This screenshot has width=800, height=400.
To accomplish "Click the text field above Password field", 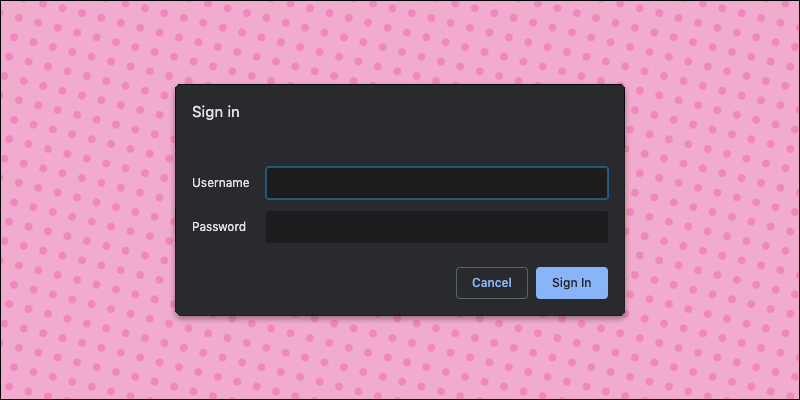I will pos(437,183).
